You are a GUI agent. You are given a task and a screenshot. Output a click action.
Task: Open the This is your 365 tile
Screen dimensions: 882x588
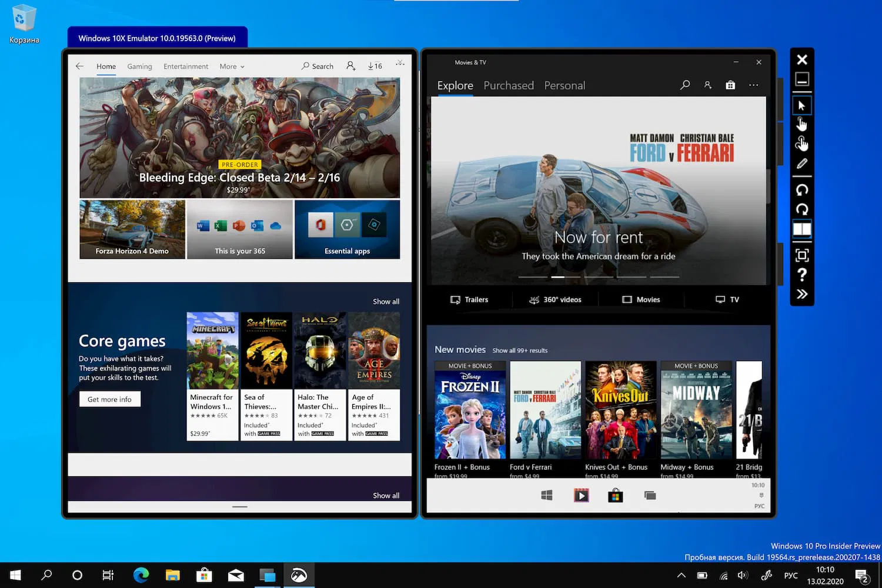(x=240, y=229)
